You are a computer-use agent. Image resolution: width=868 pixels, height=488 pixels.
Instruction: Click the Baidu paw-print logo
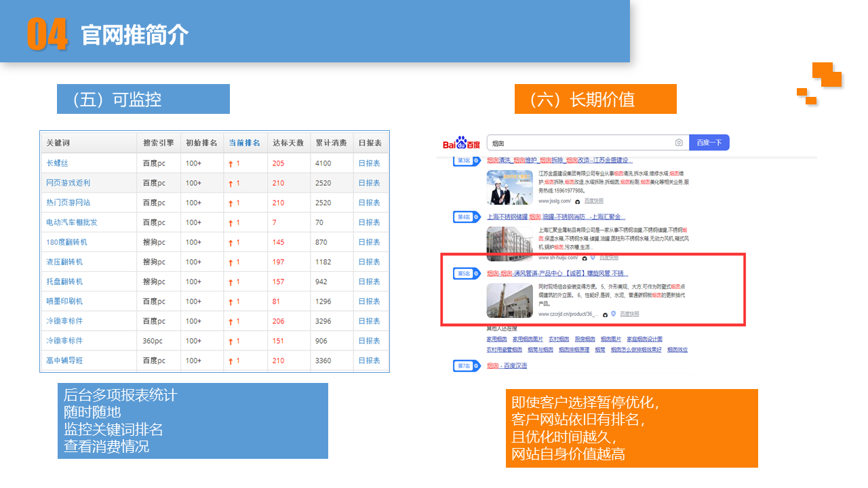(x=461, y=142)
